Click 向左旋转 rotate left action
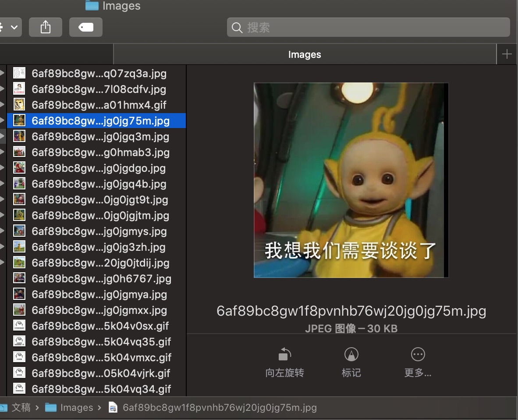 [285, 363]
